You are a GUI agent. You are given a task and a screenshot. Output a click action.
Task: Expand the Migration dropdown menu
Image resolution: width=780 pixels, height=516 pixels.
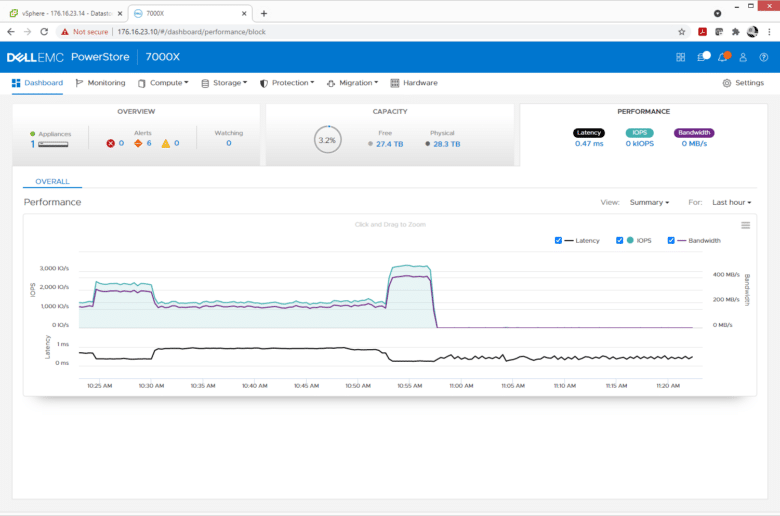point(352,83)
